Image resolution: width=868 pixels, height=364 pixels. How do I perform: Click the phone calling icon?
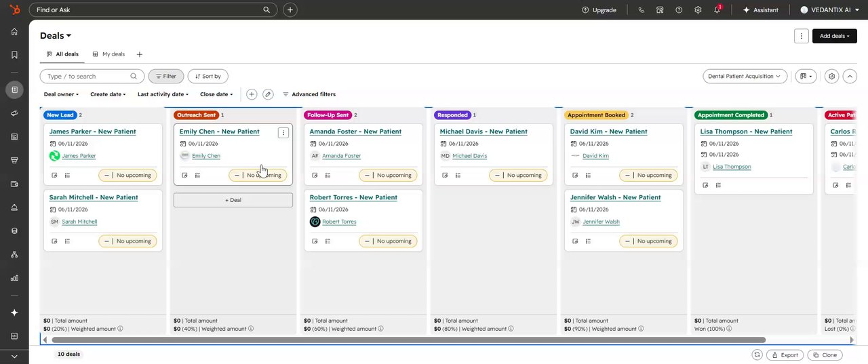click(x=641, y=10)
